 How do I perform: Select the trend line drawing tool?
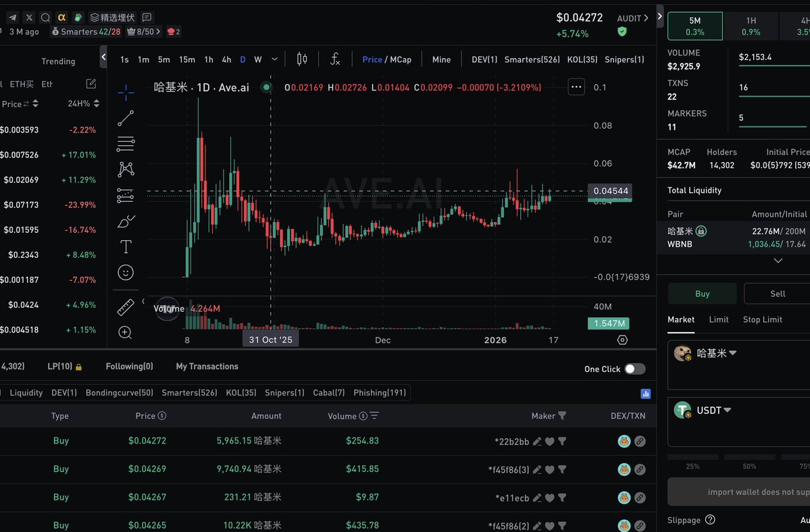[126, 118]
